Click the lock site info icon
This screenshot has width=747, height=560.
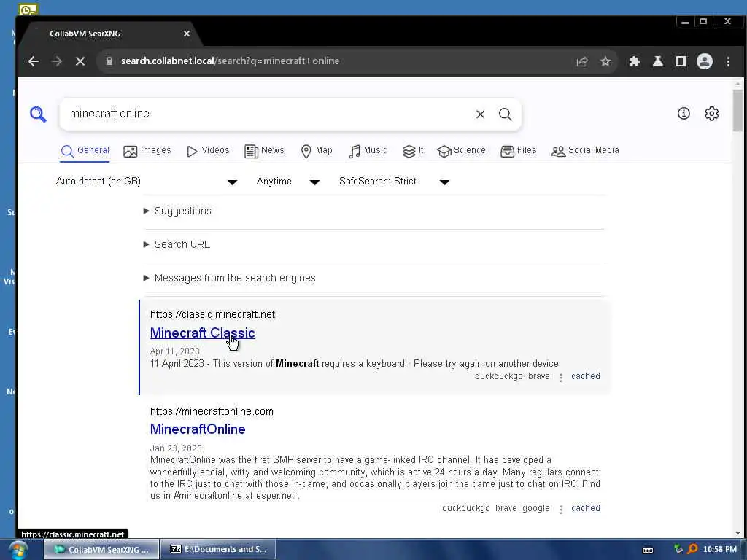click(109, 61)
